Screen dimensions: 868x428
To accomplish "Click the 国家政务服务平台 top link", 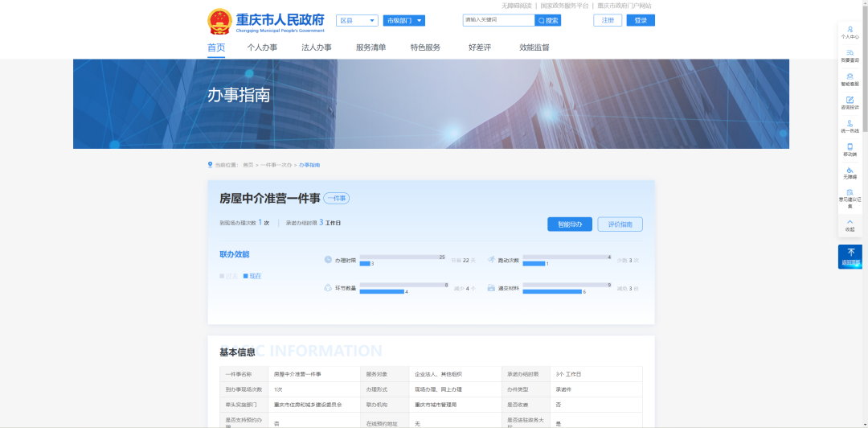I will [565, 6].
